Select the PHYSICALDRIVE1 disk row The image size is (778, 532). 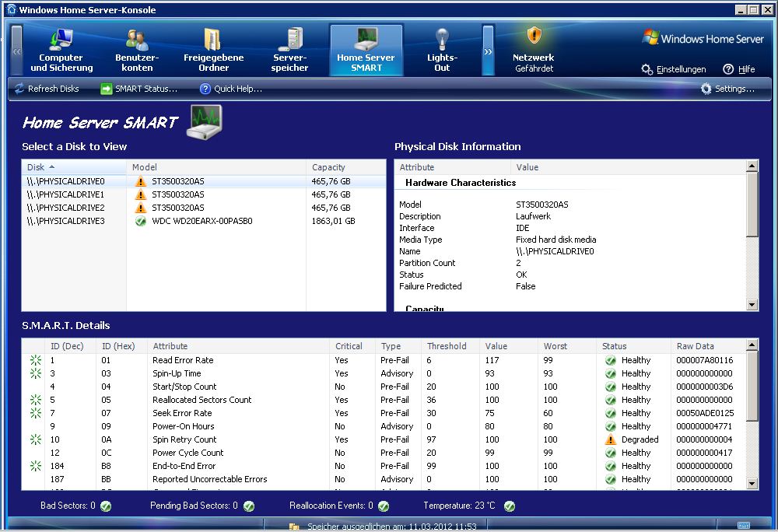(x=202, y=194)
